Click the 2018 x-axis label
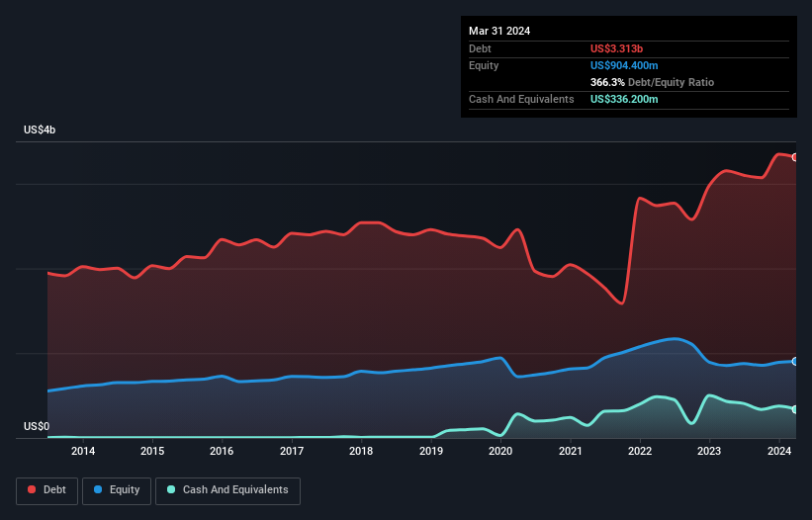 361,451
